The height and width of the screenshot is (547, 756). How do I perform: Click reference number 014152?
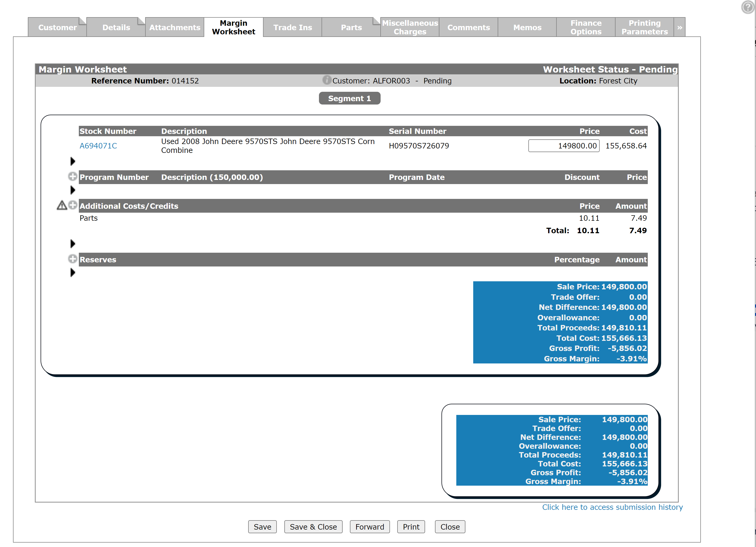(185, 81)
